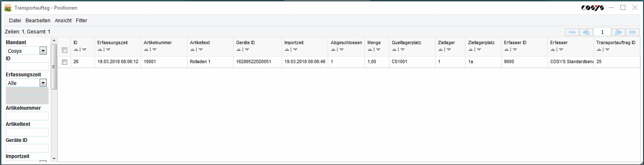Sort Erfasser ID column ascending
The height and width of the screenshot is (165, 644).
506,49
